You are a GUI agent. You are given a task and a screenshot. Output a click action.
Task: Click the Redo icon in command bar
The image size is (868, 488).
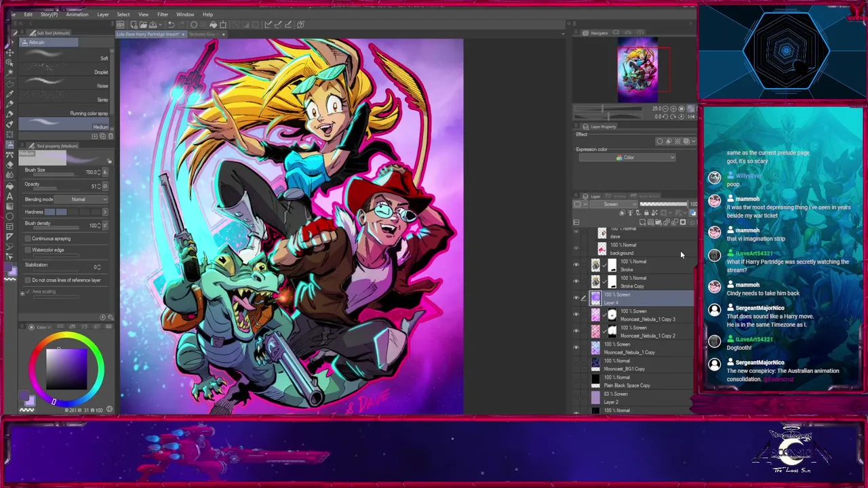(181, 25)
